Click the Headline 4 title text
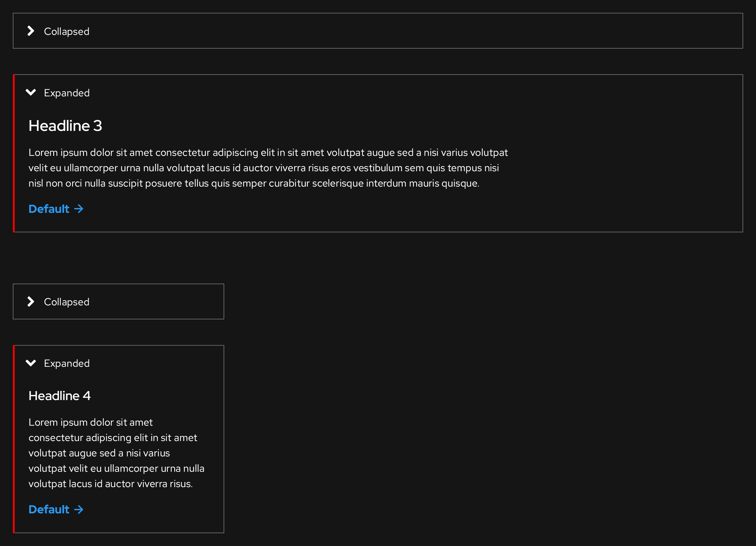Screen dimensions: 756x546 click(59, 396)
